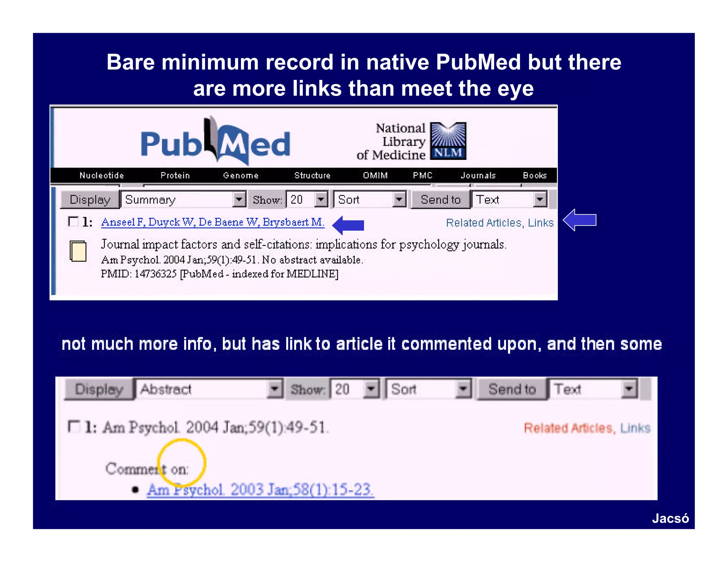
Task: Open the Sort dropdown in Abstract view
Action: 428,389
